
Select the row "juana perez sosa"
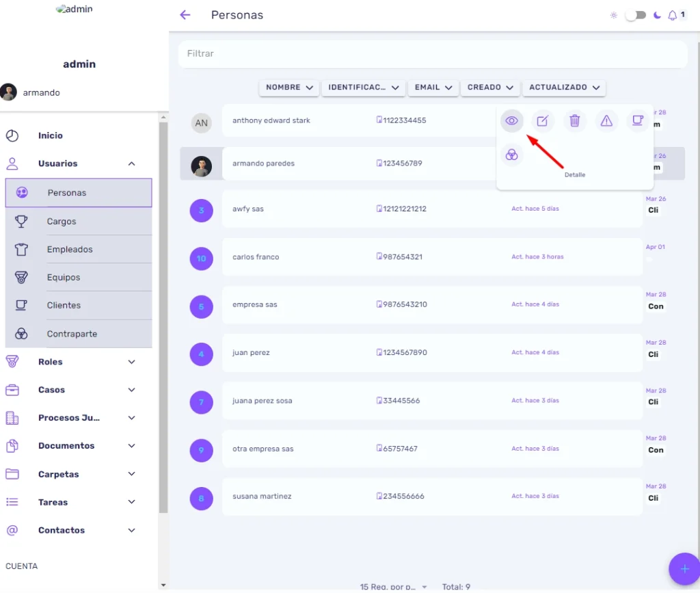(x=432, y=401)
